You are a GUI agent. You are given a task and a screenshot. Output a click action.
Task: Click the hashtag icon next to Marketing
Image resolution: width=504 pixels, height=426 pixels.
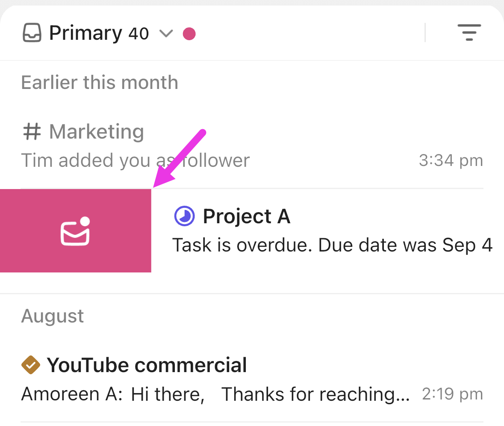[32, 132]
